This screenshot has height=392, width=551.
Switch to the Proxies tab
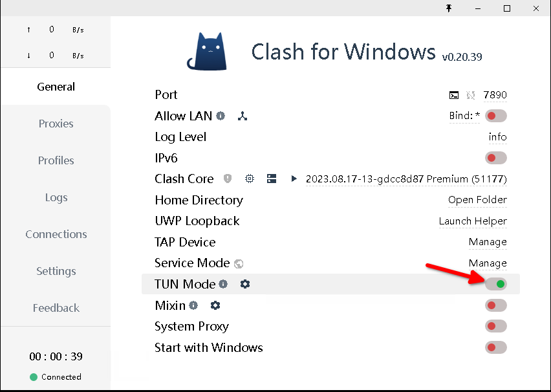click(x=56, y=124)
